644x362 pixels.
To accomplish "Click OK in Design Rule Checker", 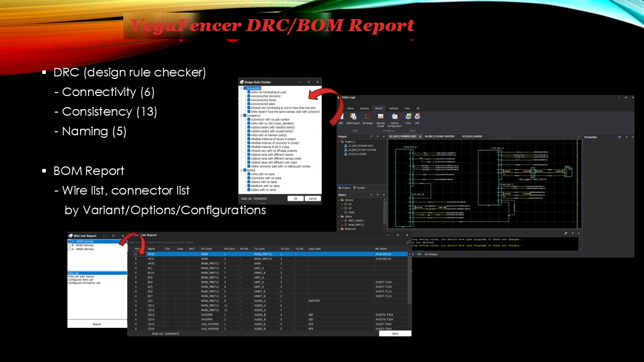I will pyautogui.click(x=295, y=198).
